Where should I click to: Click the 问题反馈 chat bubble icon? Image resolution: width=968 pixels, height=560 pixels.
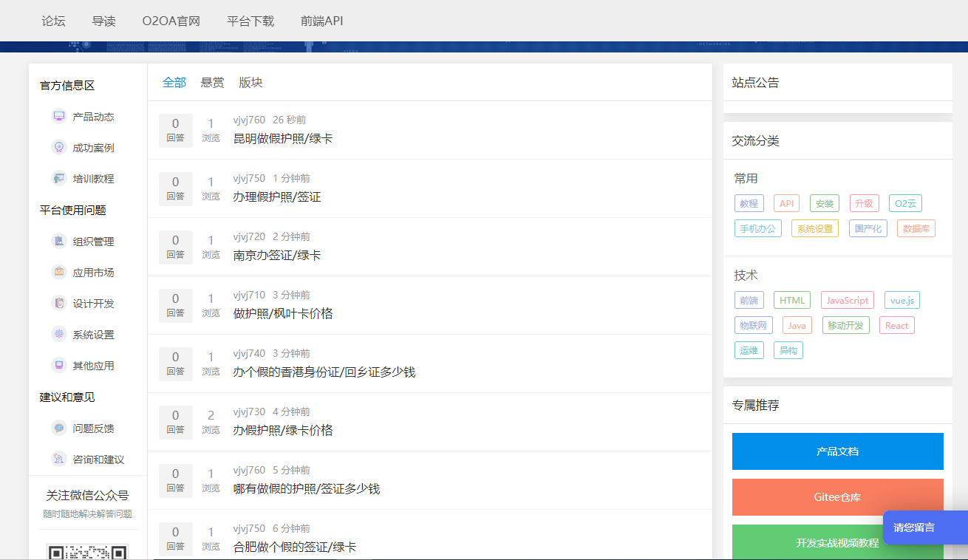click(x=59, y=428)
